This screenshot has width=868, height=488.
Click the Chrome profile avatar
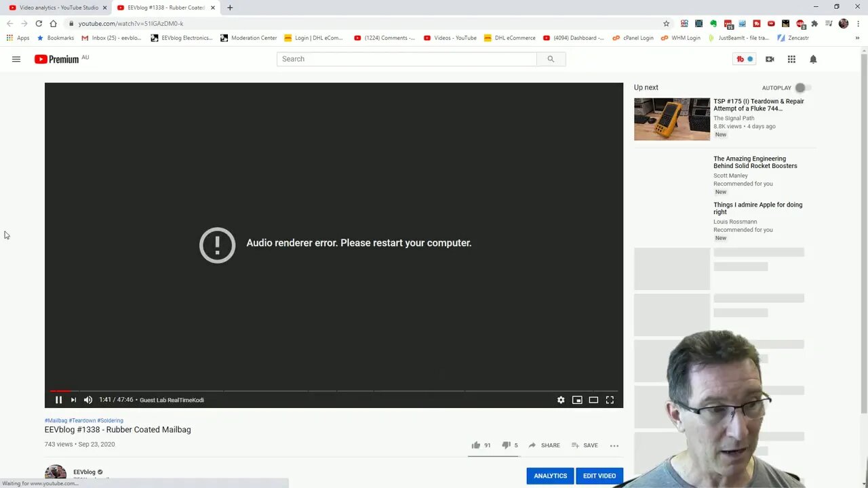pos(844,23)
